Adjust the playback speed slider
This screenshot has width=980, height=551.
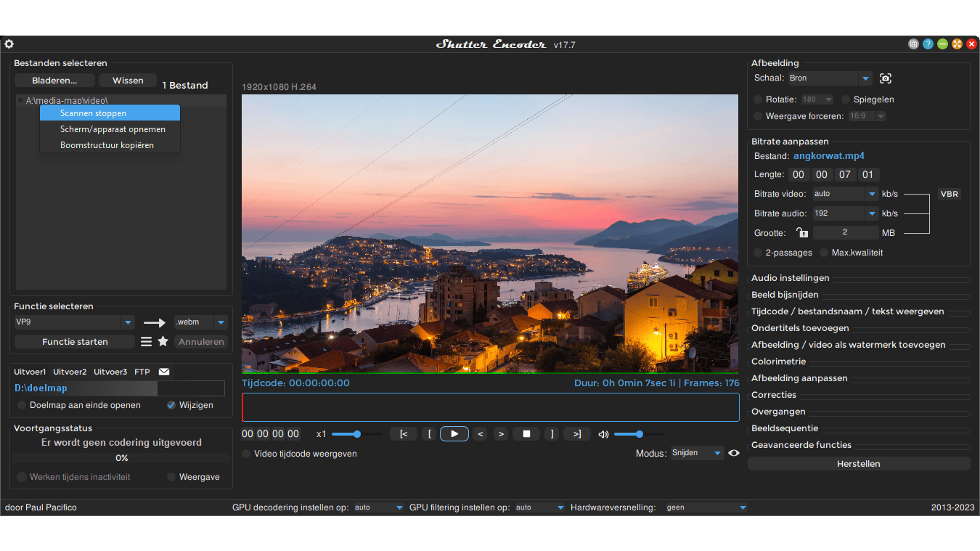click(356, 434)
